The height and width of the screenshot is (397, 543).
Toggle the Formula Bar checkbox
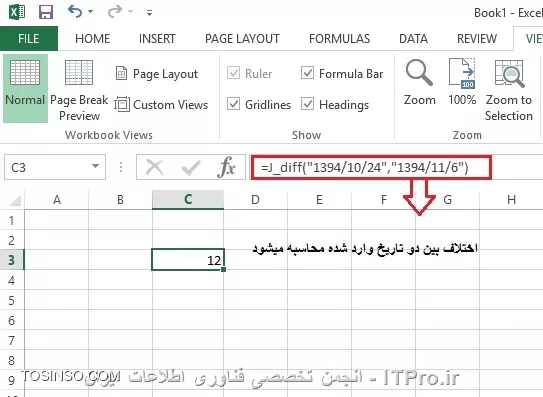pyautogui.click(x=308, y=73)
